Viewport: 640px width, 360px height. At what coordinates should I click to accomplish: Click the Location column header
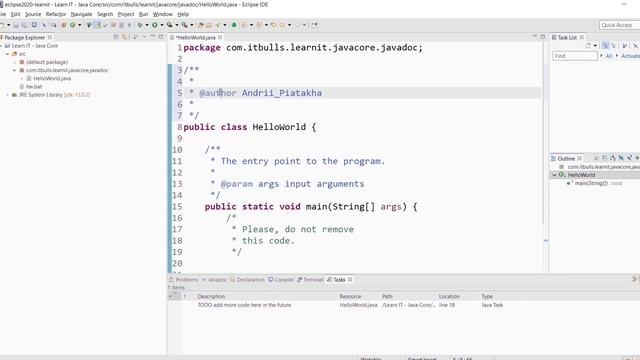pyautogui.click(x=449, y=296)
